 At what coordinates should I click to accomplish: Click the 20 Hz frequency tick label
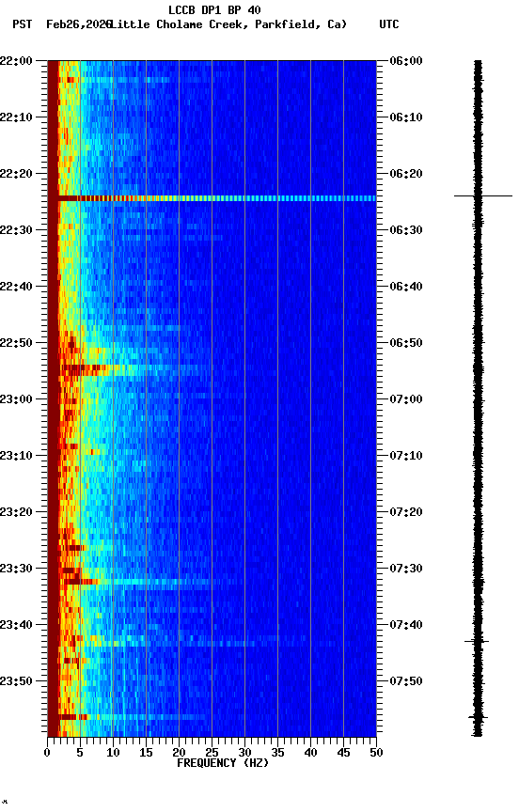click(x=179, y=753)
